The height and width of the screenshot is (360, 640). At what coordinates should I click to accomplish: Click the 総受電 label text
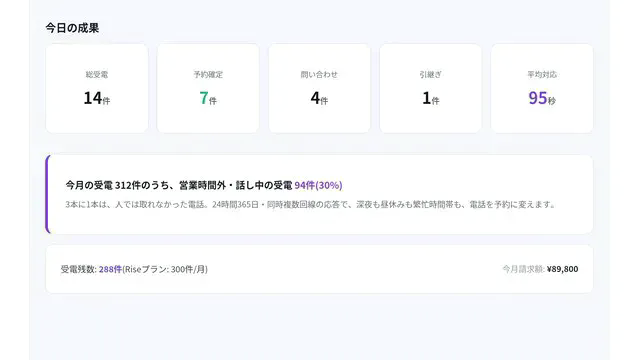point(97,74)
